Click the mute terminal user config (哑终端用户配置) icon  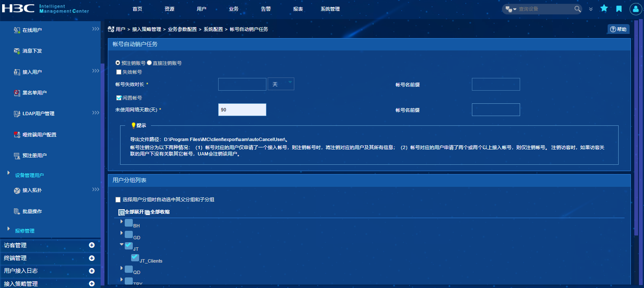pos(17,135)
